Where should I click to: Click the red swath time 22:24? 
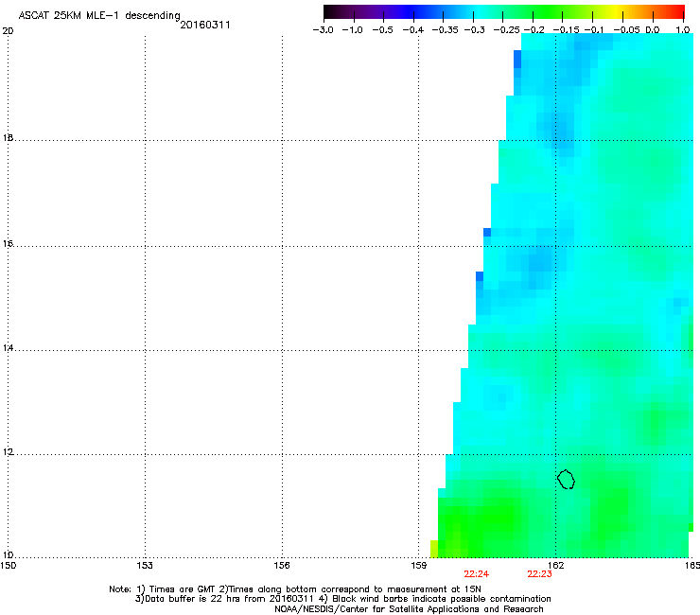pos(477,574)
